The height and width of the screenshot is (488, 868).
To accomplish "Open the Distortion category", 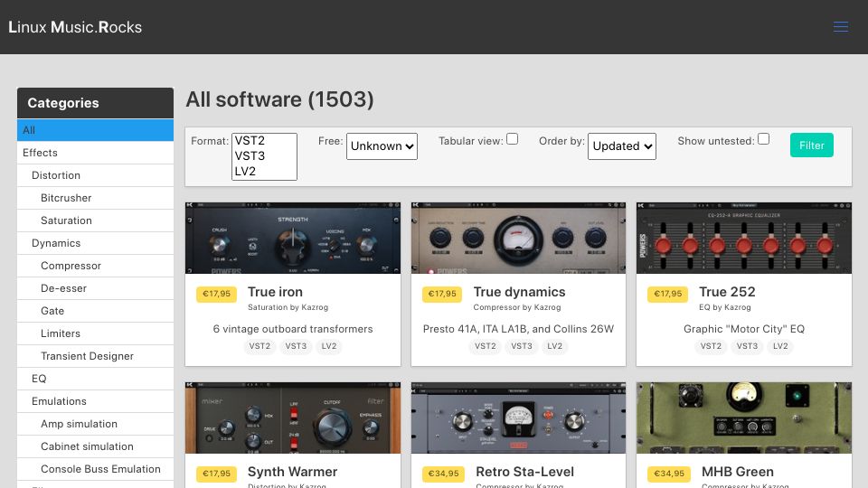I will pos(95,175).
